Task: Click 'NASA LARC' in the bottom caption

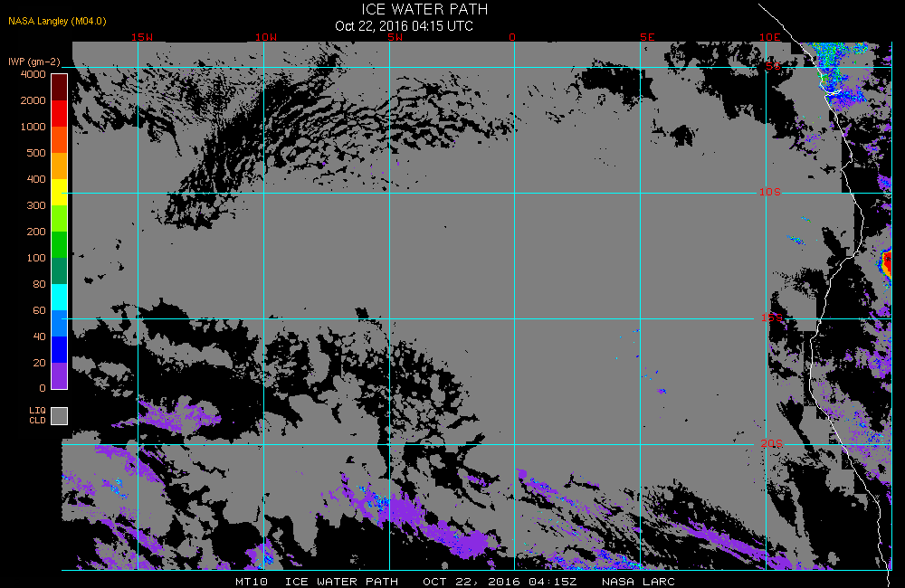Action: click(638, 582)
